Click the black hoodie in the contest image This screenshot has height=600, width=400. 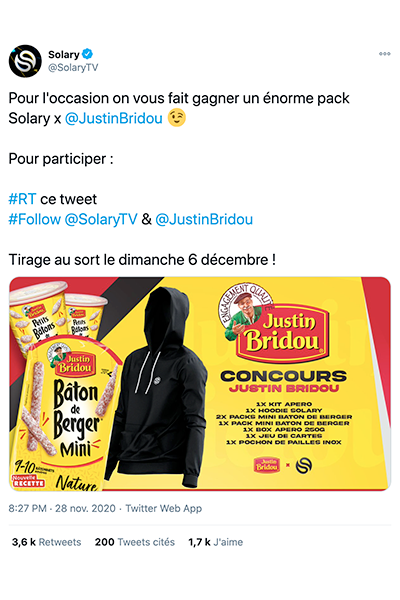[x=155, y=386]
